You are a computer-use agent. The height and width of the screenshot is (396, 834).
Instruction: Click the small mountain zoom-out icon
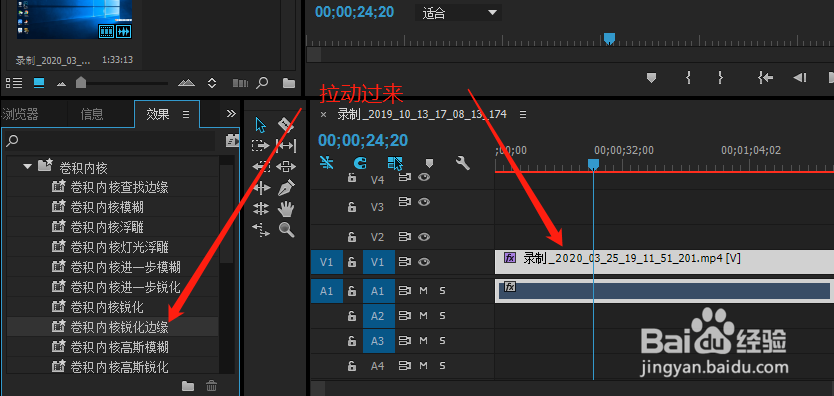(62, 83)
